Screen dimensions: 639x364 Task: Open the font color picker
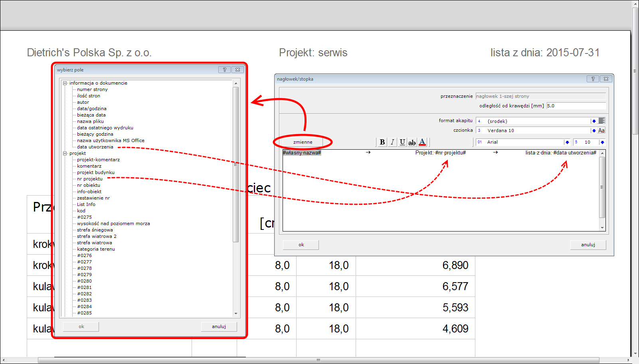pyautogui.click(x=422, y=142)
